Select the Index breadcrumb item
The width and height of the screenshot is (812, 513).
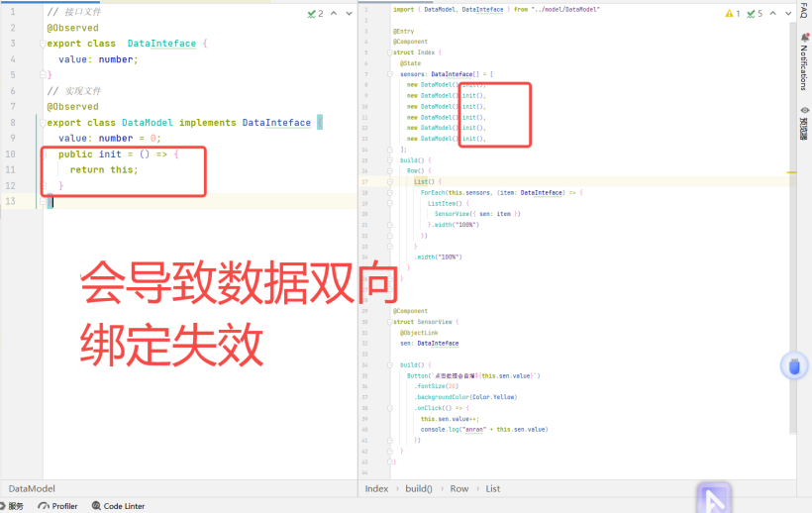coord(376,488)
